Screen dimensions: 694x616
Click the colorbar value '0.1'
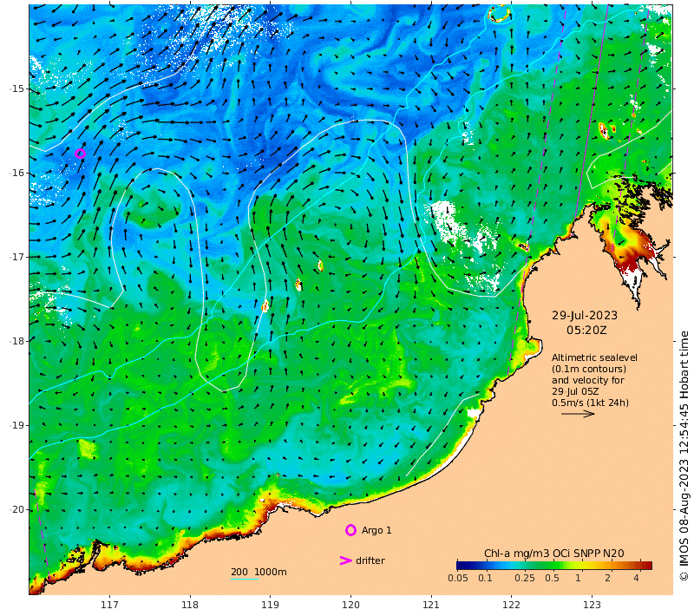click(x=485, y=578)
